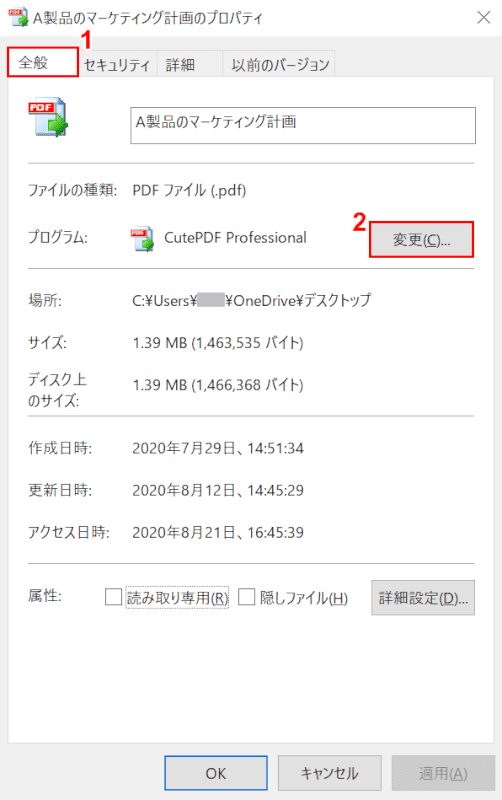Viewport: 502px width, 800px height.
Task: Close the properties dialog window
Action: [483, 17]
